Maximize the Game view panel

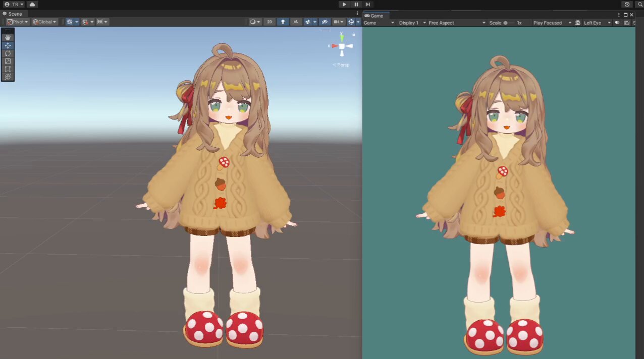point(626,15)
